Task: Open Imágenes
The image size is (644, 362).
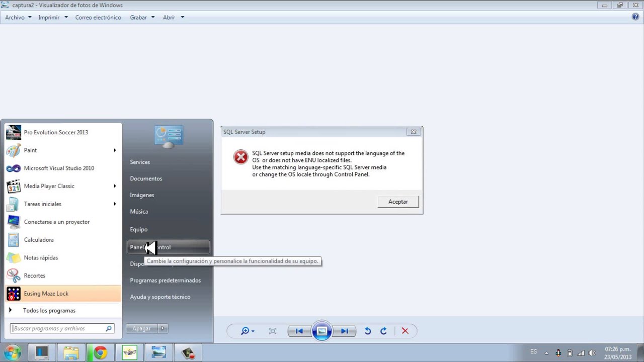Action: (x=168, y=195)
